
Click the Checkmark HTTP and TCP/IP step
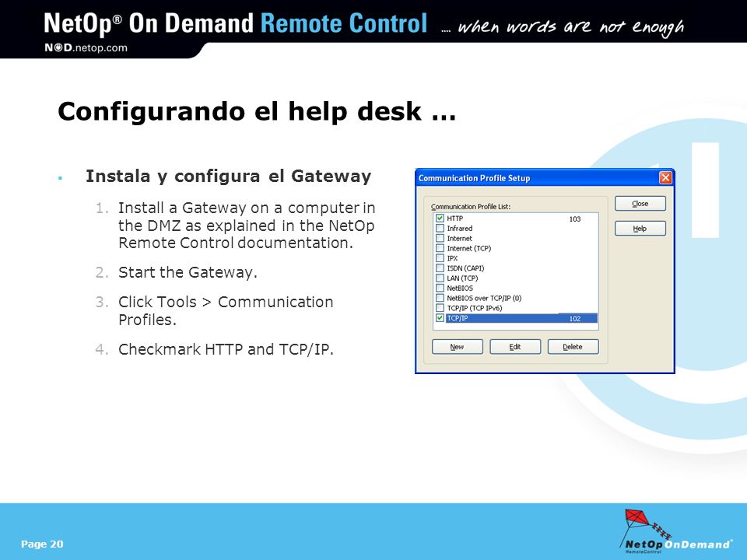(226, 349)
